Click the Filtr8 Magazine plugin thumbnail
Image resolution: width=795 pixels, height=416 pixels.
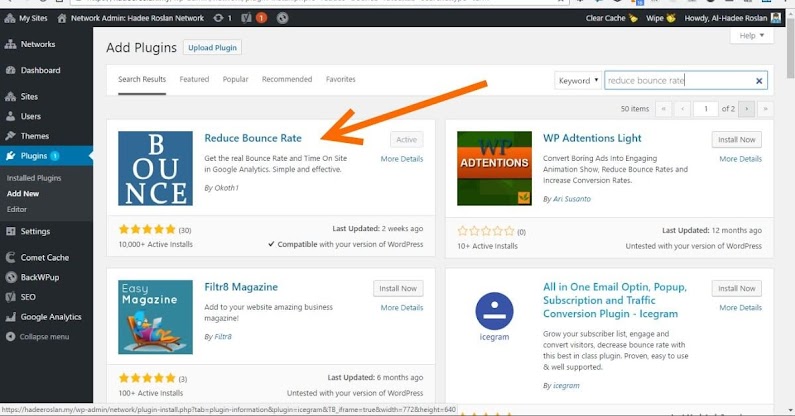coord(155,317)
